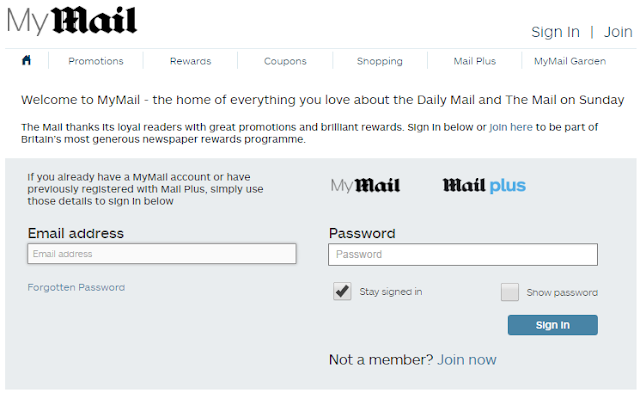This screenshot has width=640, height=393.
Task: Click the MyMail logo in sign-in panel
Action: (365, 185)
